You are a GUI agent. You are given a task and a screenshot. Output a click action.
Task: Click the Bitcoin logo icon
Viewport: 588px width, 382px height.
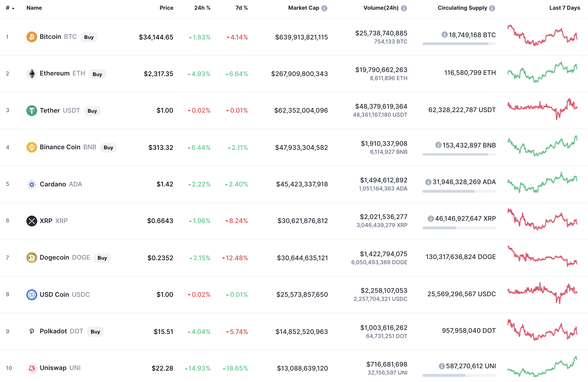click(32, 37)
